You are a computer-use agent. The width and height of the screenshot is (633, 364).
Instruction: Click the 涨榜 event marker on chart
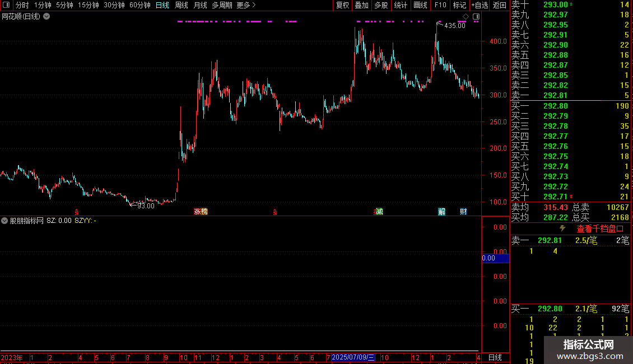pos(201,212)
